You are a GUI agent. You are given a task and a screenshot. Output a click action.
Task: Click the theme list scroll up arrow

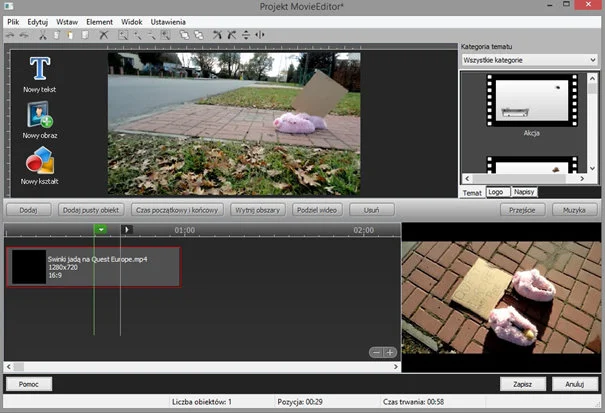(593, 78)
